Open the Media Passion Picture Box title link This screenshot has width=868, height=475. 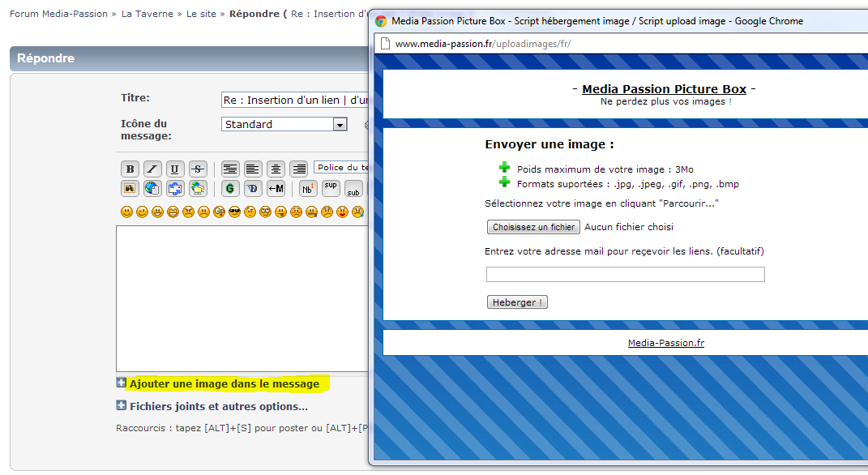(665, 89)
